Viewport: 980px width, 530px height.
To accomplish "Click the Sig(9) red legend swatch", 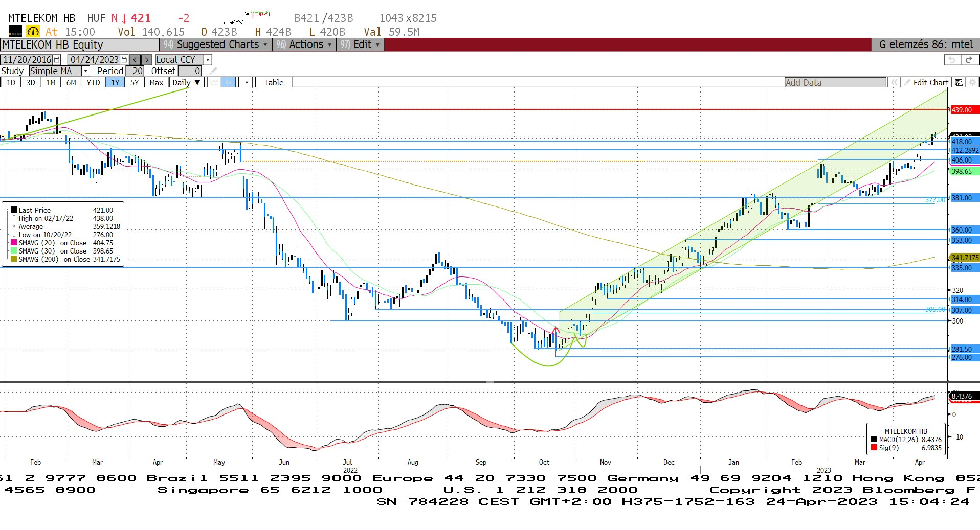I will tap(874, 448).
